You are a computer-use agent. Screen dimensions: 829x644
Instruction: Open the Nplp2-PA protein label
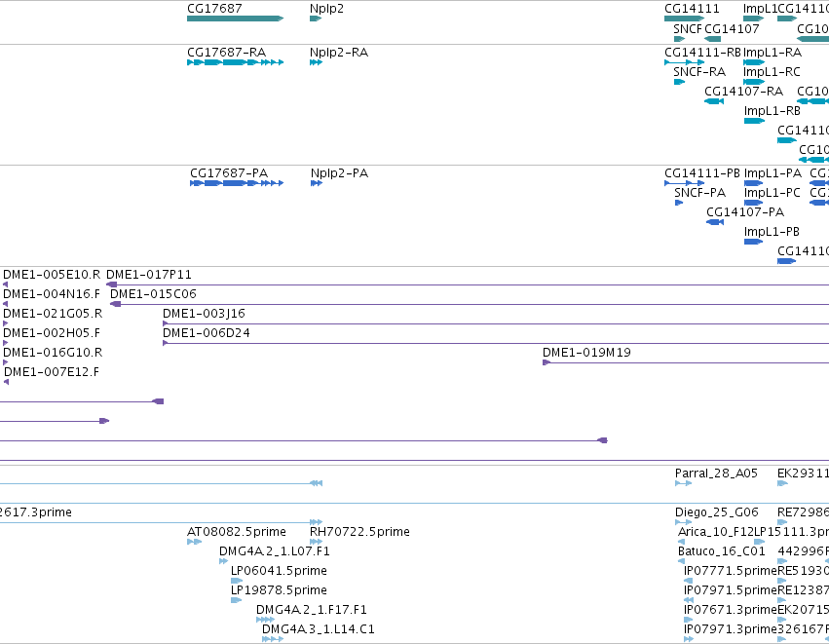pyautogui.click(x=339, y=173)
